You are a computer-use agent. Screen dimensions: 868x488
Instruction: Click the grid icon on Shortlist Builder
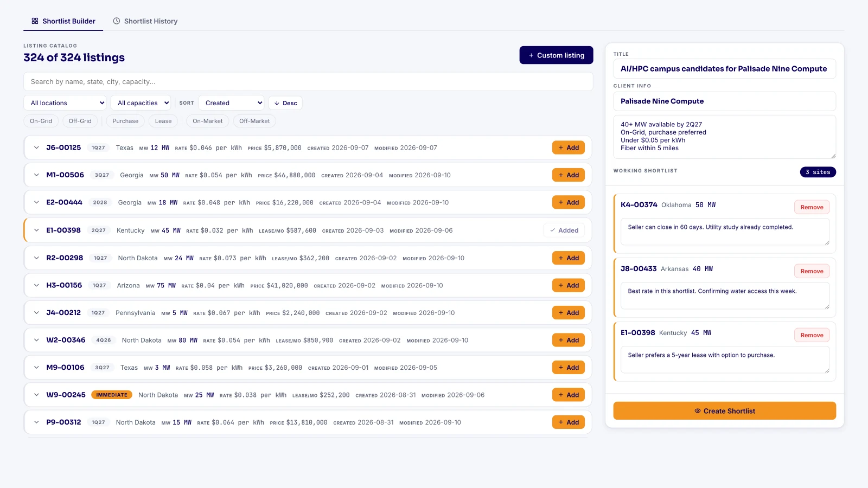click(x=35, y=21)
